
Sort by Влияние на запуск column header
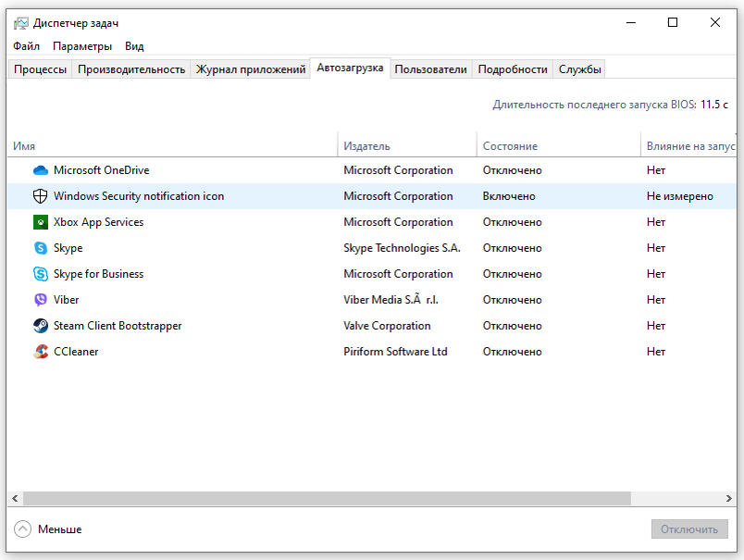point(688,145)
